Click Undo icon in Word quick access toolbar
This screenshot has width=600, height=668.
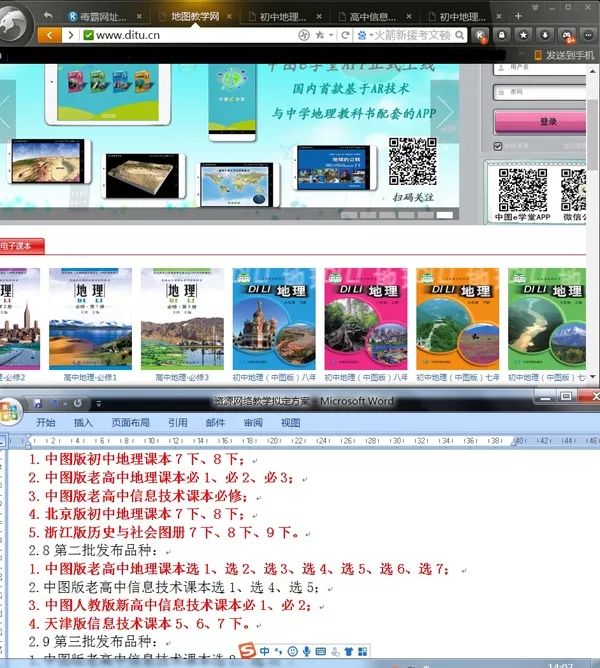54,403
